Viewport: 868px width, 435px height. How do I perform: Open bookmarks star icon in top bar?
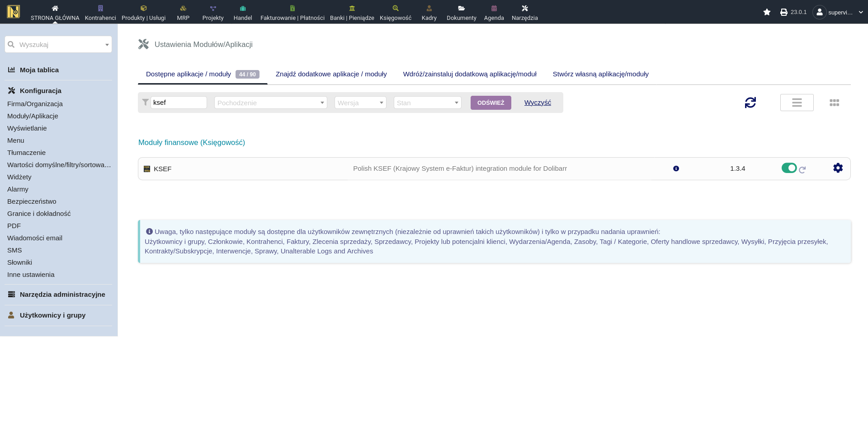coord(767,12)
